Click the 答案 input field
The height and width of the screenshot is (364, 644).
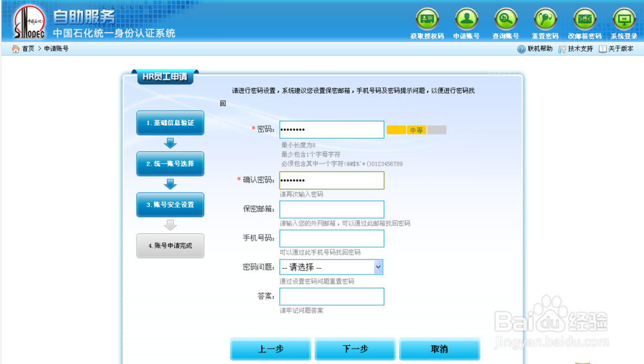tap(332, 296)
